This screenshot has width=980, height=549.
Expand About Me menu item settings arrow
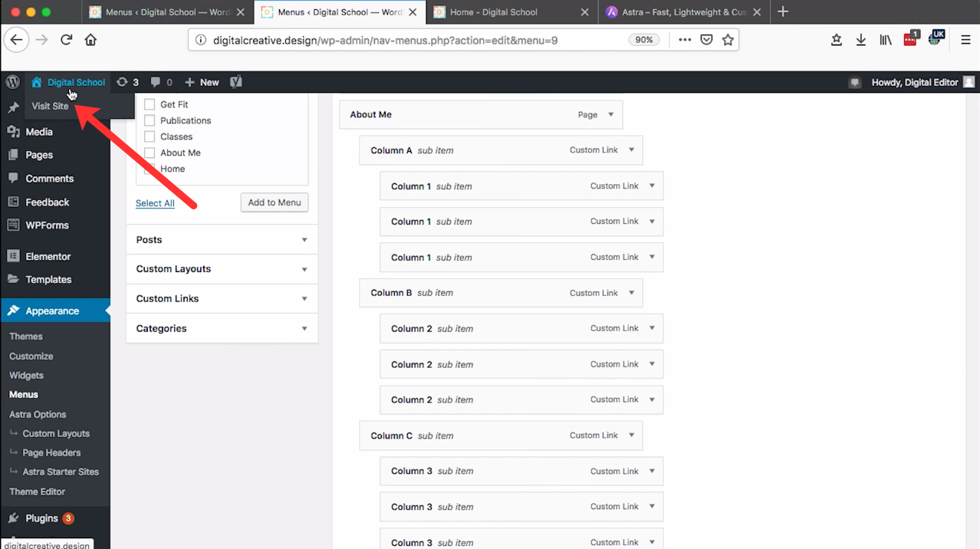pyautogui.click(x=611, y=115)
